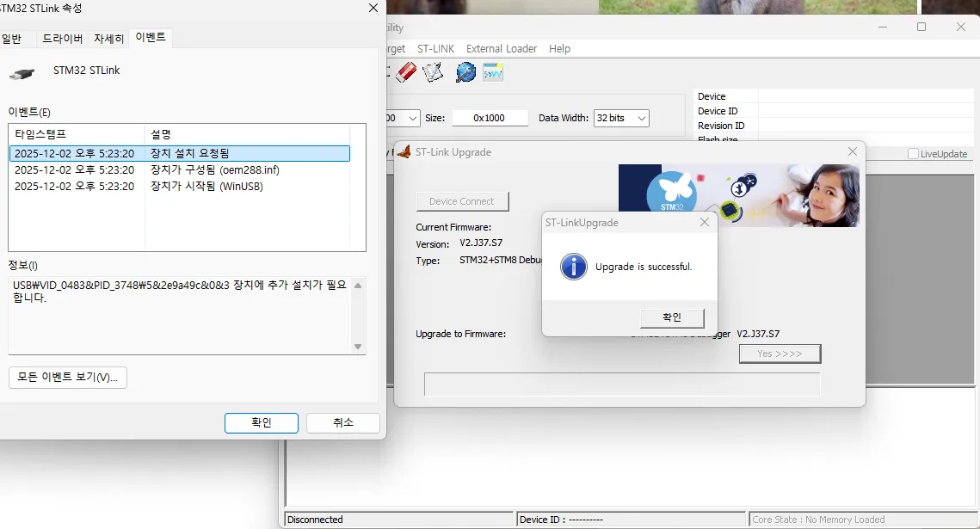Click the blue globe target settings toolbar icon
980x529 pixels.
pos(465,71)
